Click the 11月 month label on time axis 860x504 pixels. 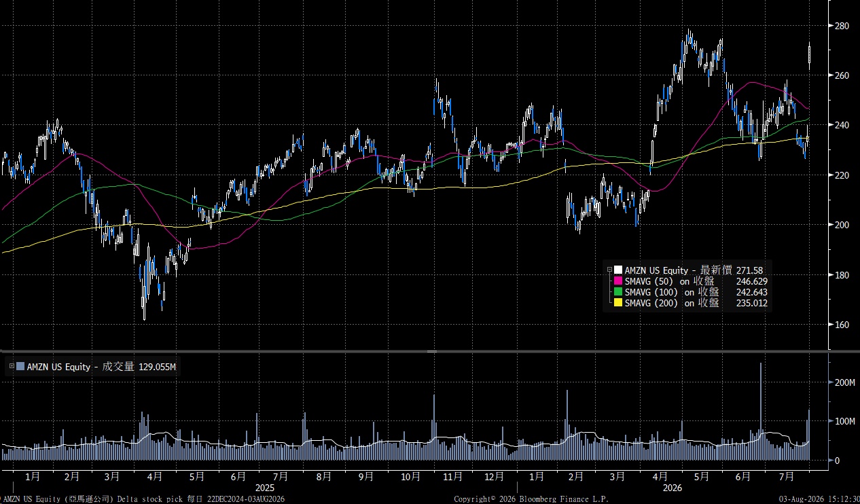pos(452,477)
